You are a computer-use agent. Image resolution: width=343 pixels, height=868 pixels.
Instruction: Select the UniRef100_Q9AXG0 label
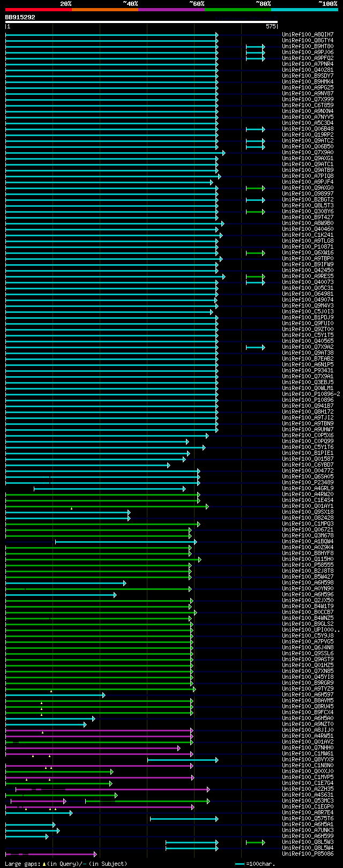(x=308, y=188)
